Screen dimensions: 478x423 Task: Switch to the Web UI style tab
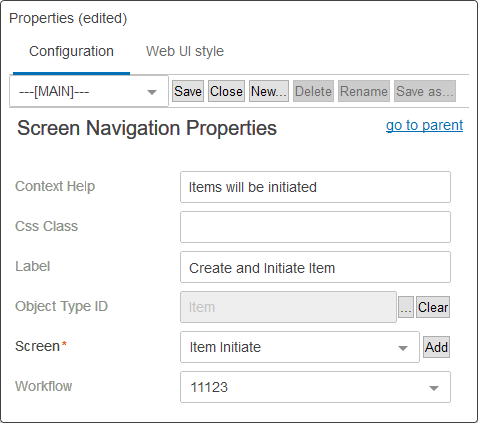click(185, 51)
